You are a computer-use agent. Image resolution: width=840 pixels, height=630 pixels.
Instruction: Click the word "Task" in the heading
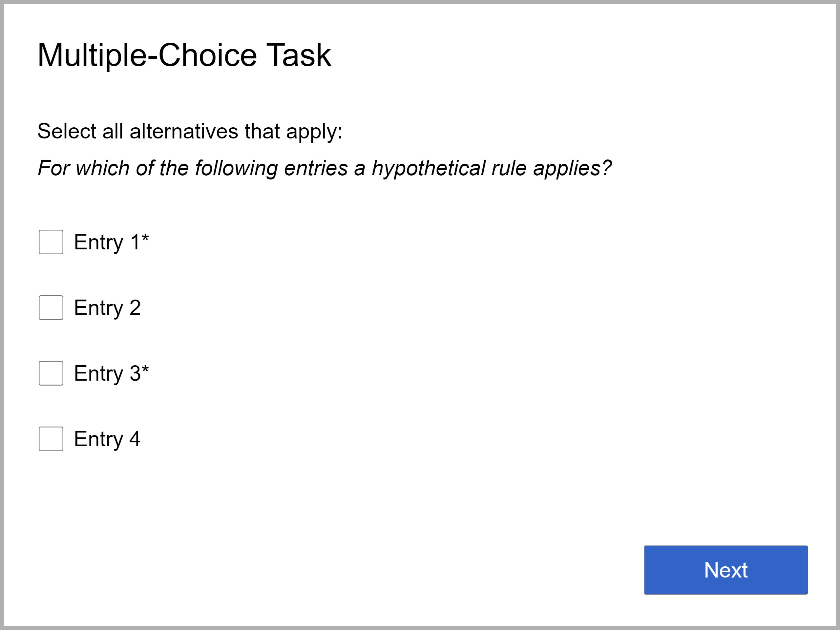(299, 55)
